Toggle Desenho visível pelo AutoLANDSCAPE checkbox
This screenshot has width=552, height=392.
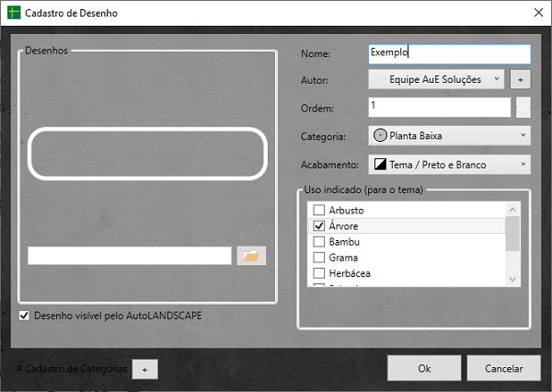pos(25,316)
